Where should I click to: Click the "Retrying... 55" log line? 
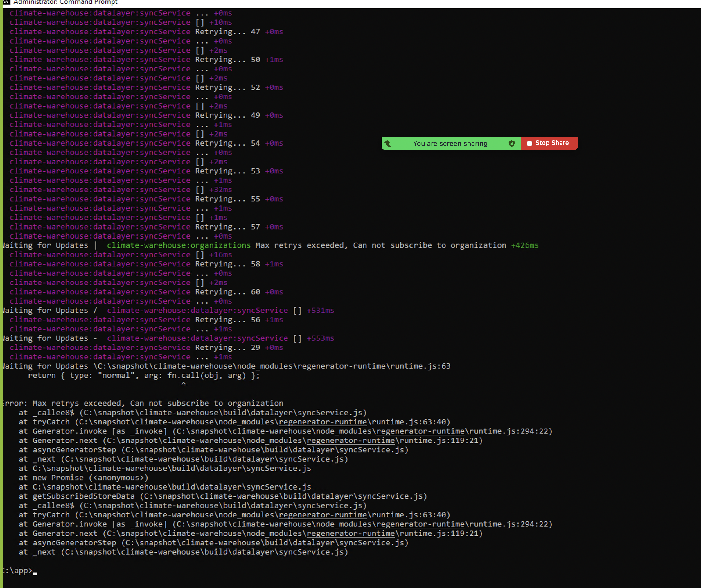[146, 199]
